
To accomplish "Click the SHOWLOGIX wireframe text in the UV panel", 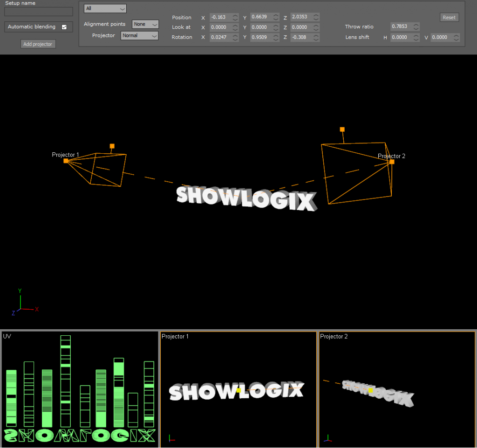I will 80,435.
